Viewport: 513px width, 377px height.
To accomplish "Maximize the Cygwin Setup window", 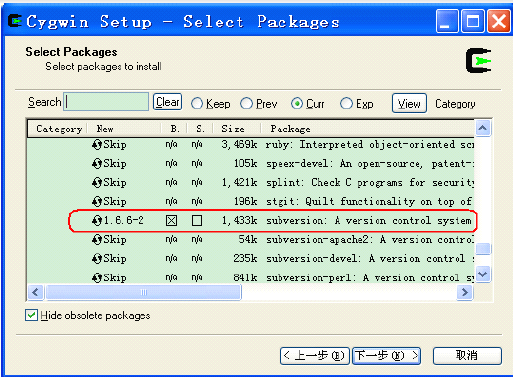I will [x=473, y=21].
